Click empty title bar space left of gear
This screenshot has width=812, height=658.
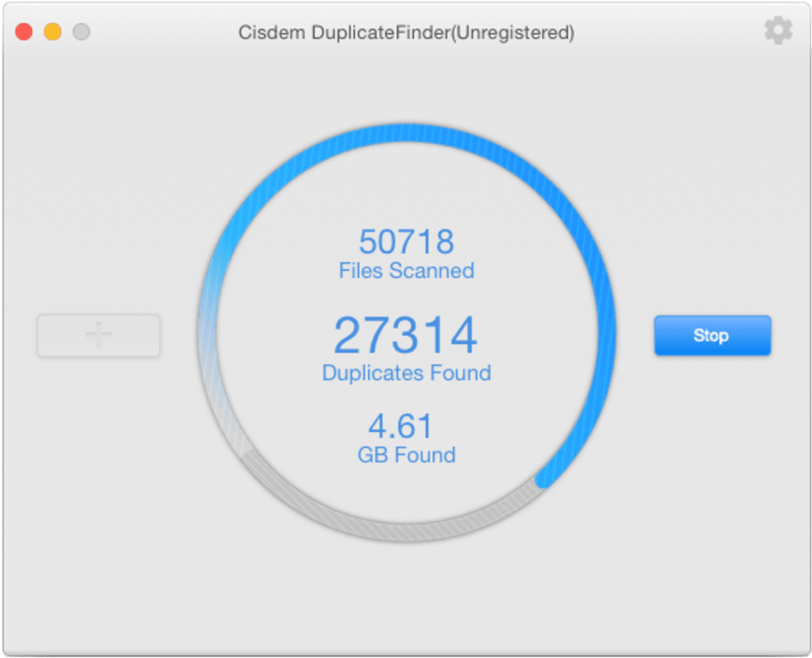pos(679,32)
